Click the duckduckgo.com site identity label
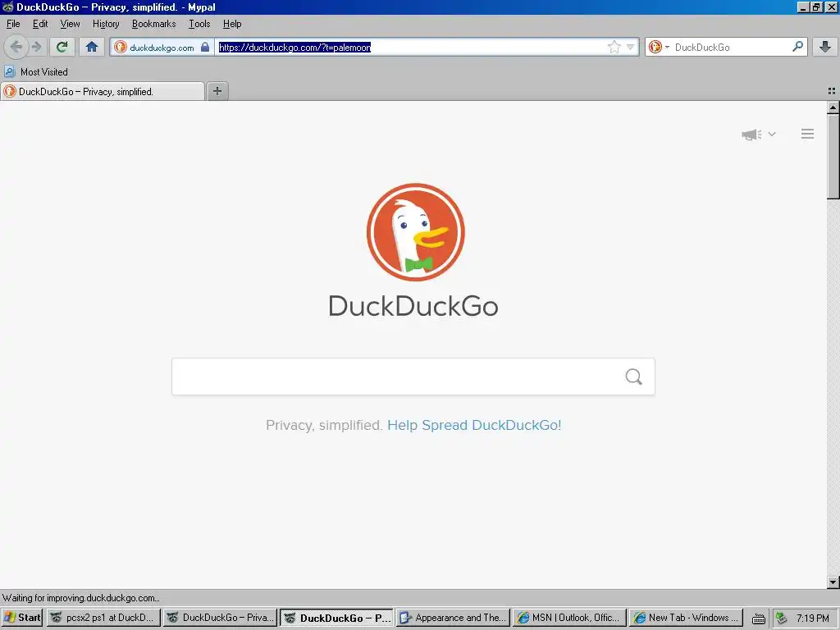 (162, 48)
